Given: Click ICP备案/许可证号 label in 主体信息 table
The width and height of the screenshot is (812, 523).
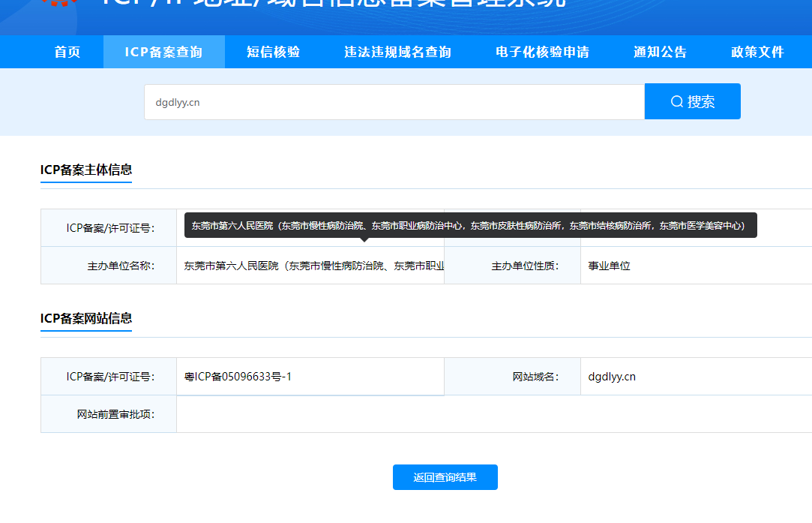Looking at the screenshot, I should pyautogui.click(x=109, y=228).
